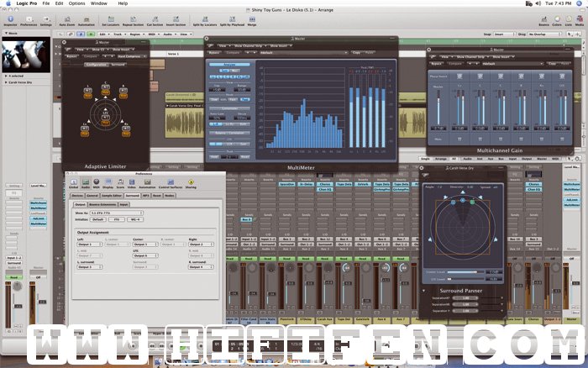Click the volume icon in menu bar
Viewport: 588px width, 368px height.
(x=538, y=3)
